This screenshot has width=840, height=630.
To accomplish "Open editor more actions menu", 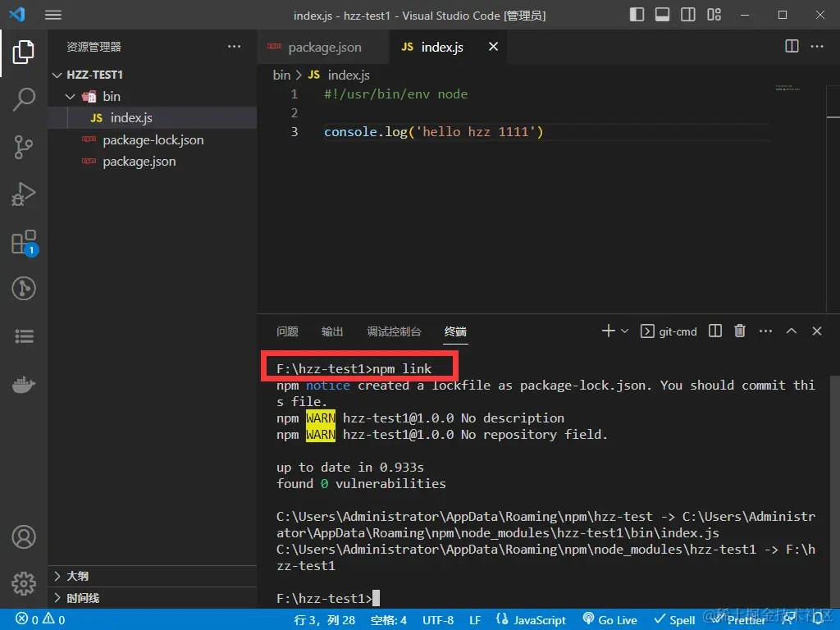I will coord(817,47).
